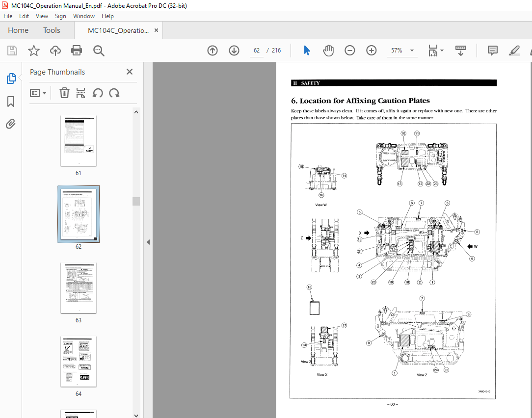The image size is (532, 418).
Task: Go to the next page with the down arrow
Action: tap(234, 50)
